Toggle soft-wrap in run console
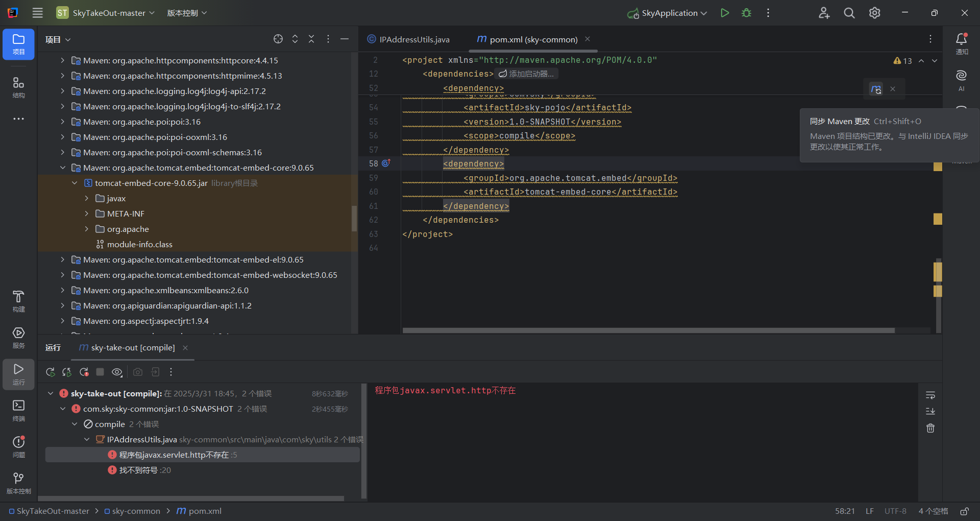Screen dimensions: 980x521 click(930, 395)
